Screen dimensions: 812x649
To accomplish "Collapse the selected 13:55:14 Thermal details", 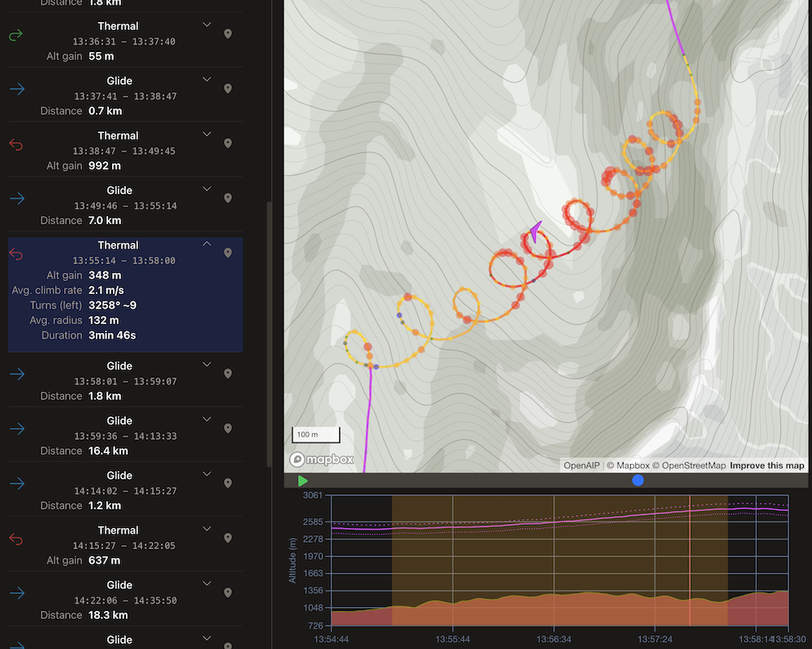I will [x=207, y=244].
